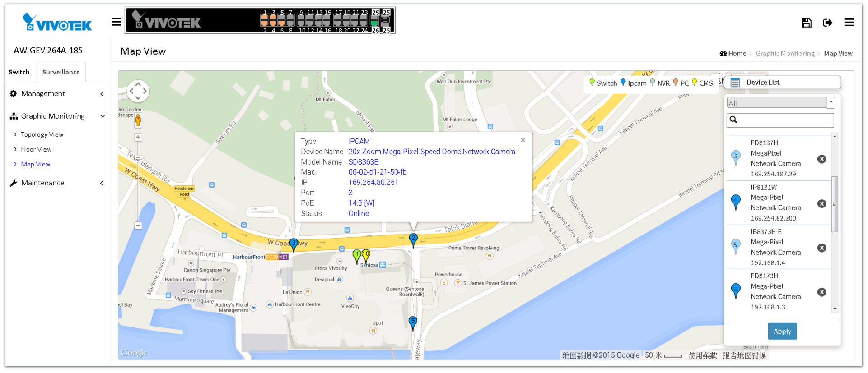Select blue map marker number 5
The width and height of the screenshot is (868, 373).
(x=413, y=323)
